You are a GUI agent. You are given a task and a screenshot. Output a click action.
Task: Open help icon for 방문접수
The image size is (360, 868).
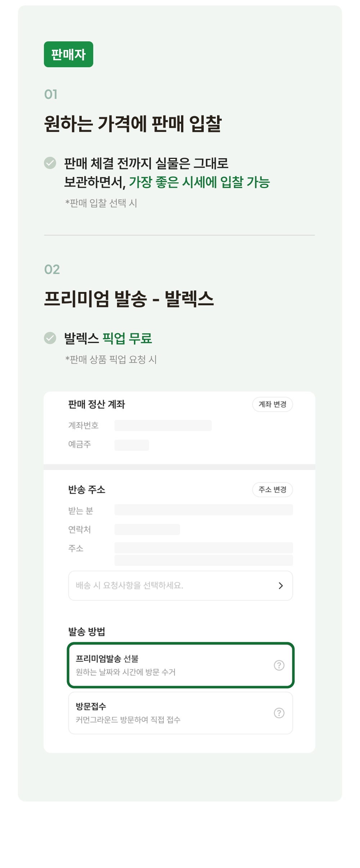[x=279, y=713]
